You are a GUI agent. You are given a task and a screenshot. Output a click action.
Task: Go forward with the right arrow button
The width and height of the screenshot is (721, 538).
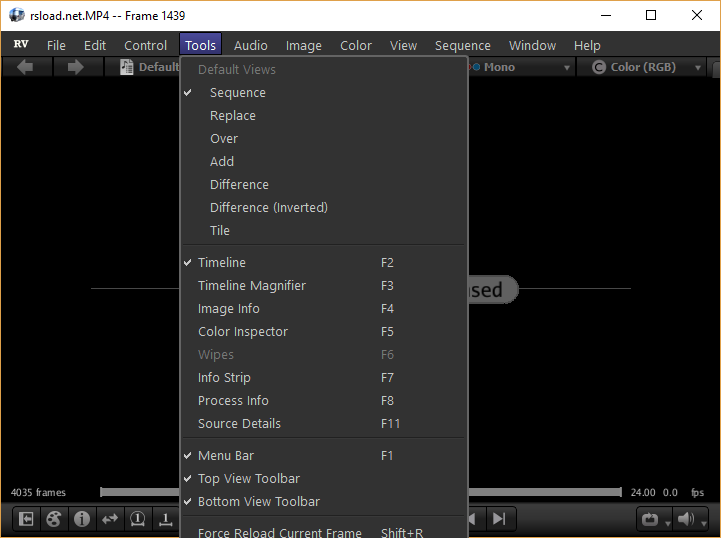[x=76, y=67]
